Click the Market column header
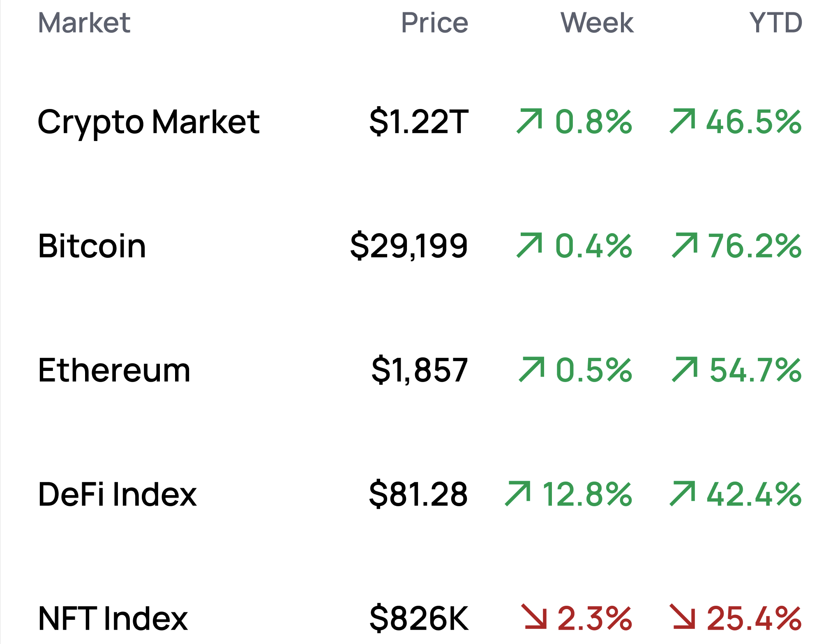The image size is (840, 644). 84,23
